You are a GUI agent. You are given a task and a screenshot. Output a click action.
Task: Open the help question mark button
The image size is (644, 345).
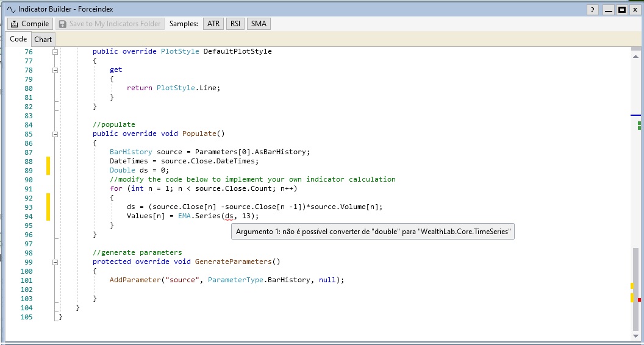pyautogui.click(x=592, y=9)
